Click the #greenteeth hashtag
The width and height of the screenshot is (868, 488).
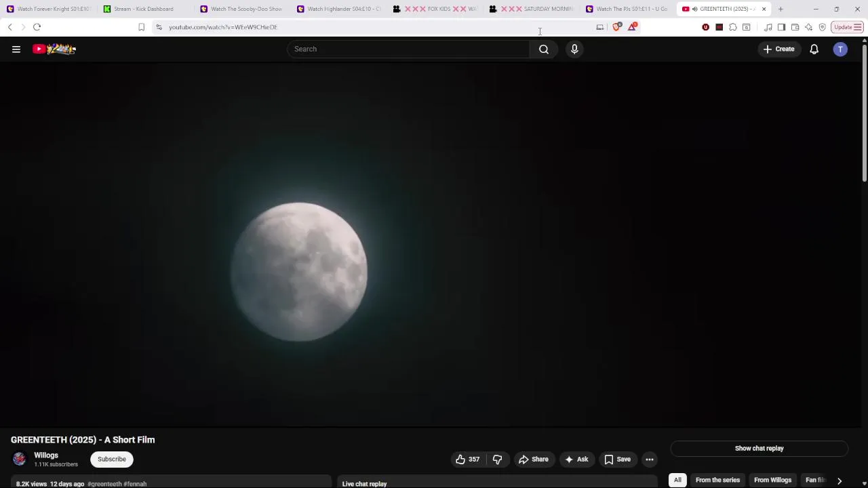[104, 484]
